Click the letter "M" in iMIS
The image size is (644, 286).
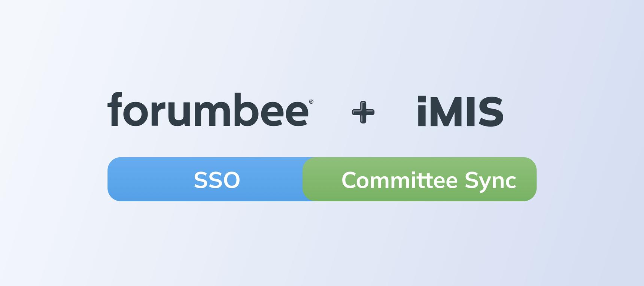(448, 112)
